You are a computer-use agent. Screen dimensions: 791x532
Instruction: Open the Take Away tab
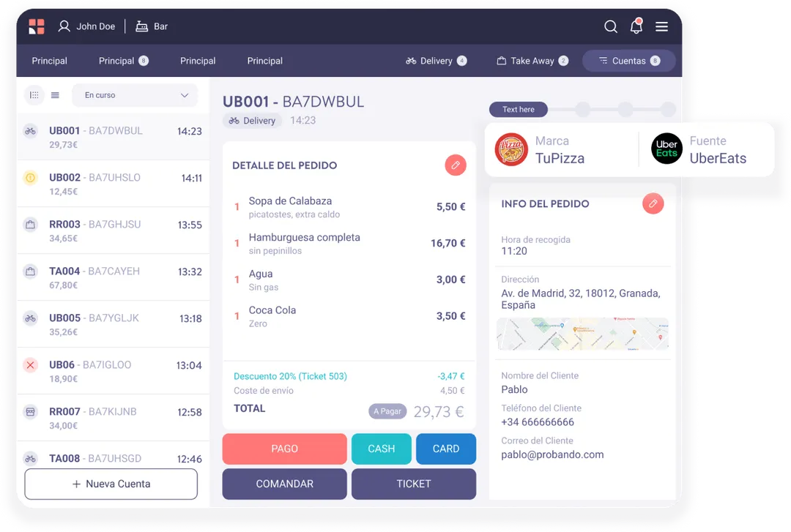pos(532,61)
